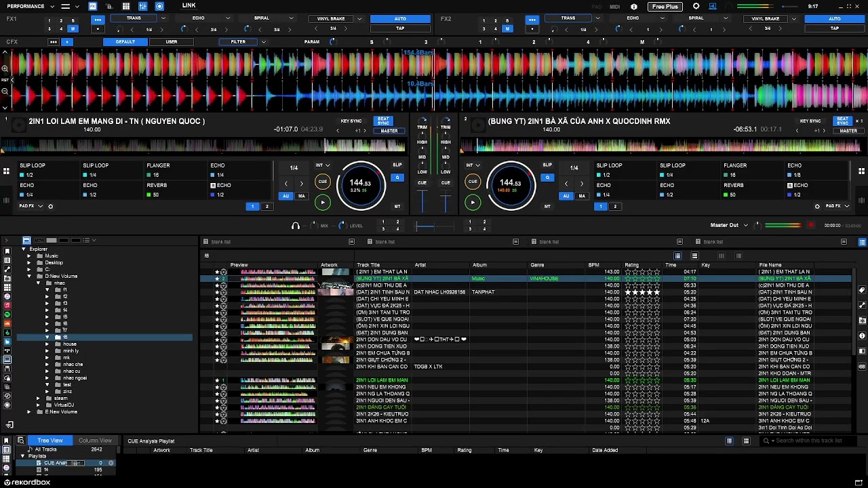Play deck 1
The image size is (868, 488).
click(323, 202)
